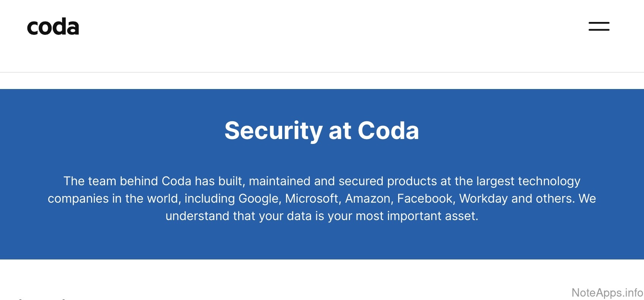This screenshot has width=644, height=300.
Task: Click the Coda logo in header
Action: click(x=53, y=27)
